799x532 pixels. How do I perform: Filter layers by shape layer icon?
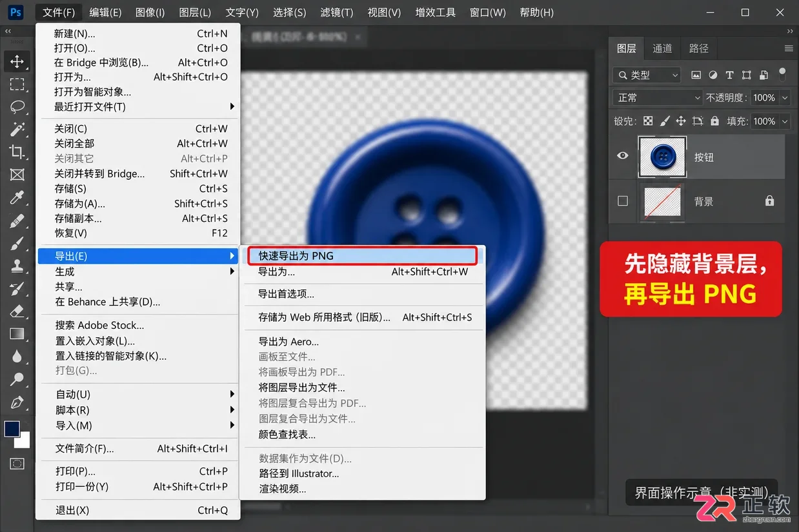click(746, 75)
